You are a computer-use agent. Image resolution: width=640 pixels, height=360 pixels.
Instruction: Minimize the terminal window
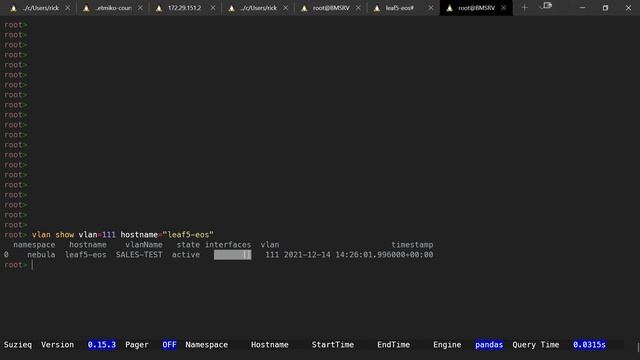click(582, 8)
